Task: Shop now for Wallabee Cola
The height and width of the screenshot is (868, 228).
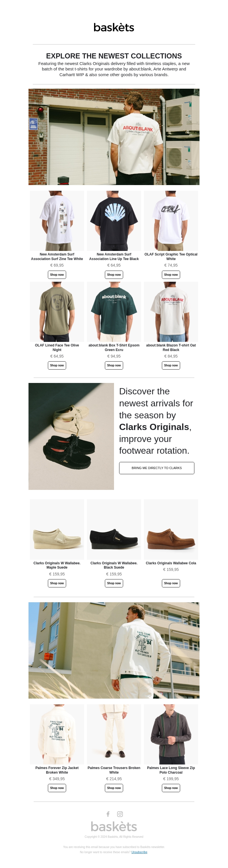Action: [171, 583]
